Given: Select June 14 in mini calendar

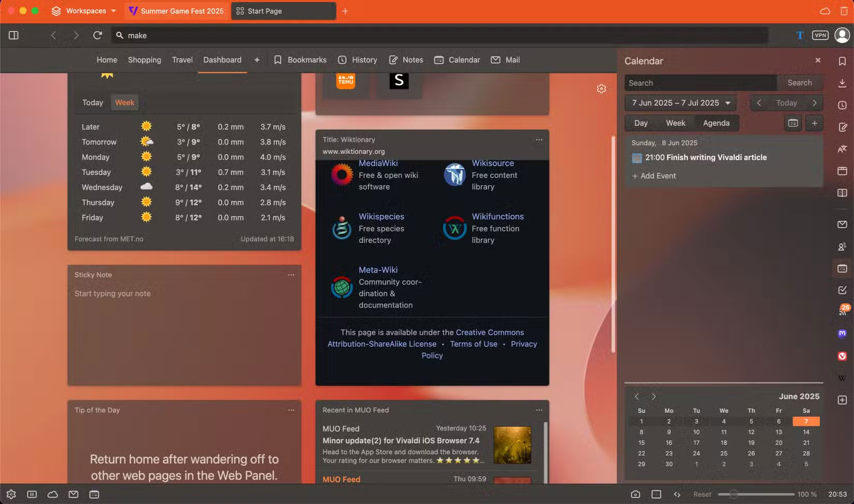Looking at the screenshot, I should pyautogui.click(x=806, y=432).
